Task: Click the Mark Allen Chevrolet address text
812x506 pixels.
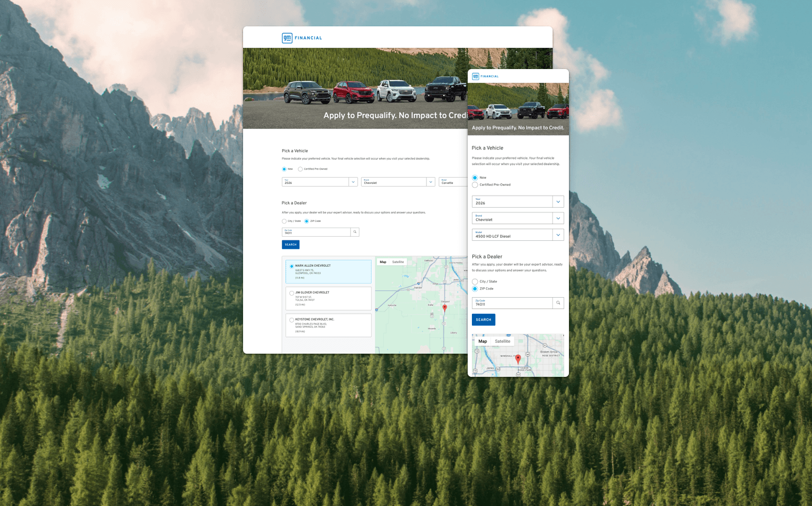Action: pos(308,271)
